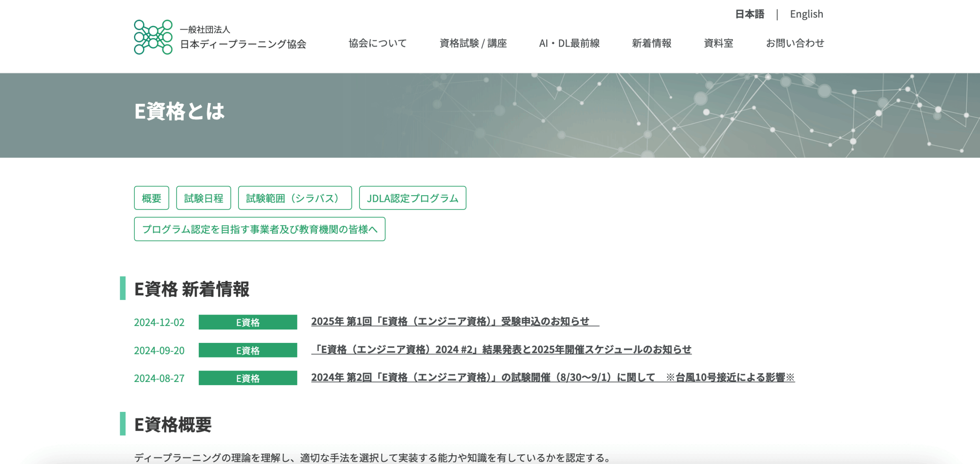Image resolution: width=980 pixels, height=464 pixels.
Task: Click the date 2024-08-27
Action: pyautogui.click(x=159, y=378)
